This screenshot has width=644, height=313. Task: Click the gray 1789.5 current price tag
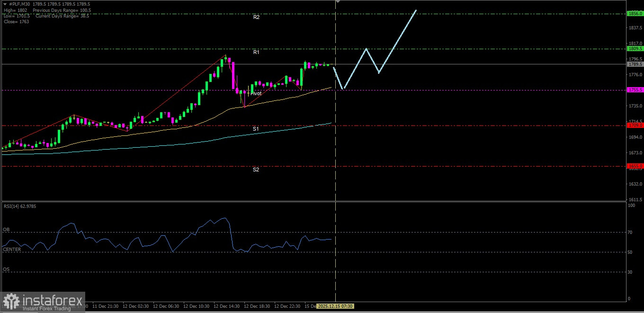click(x=635, y=64)
